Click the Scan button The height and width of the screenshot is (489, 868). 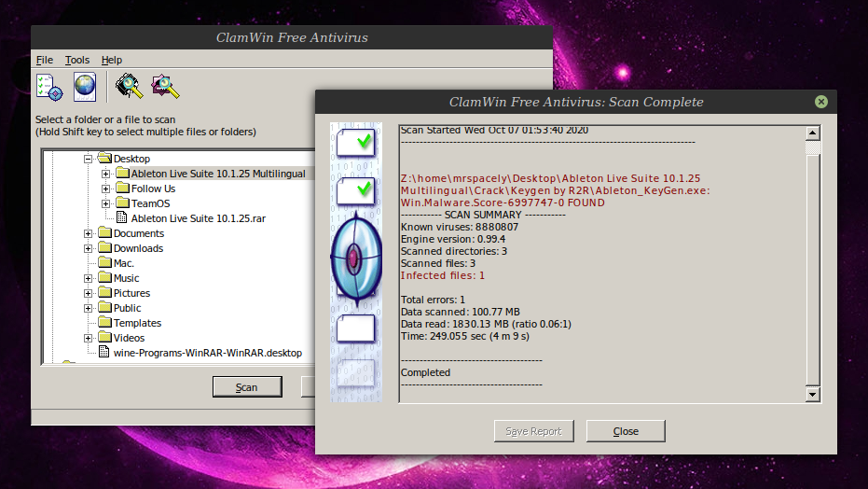(247, 387)
